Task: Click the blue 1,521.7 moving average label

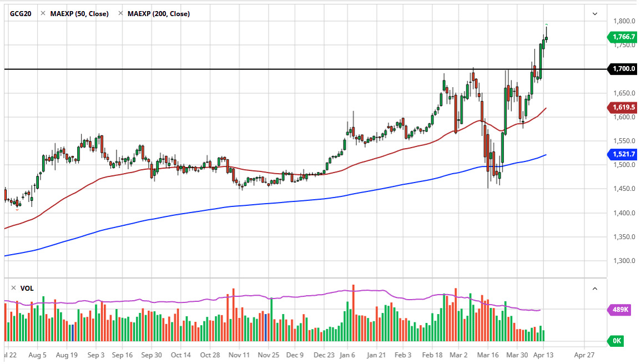Action: (x=624, y=154)
